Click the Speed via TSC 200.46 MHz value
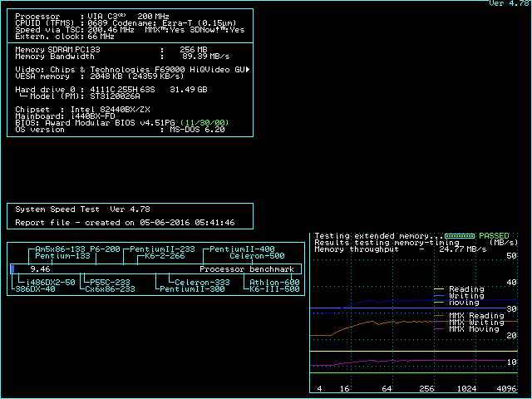This screenshot has height=399, width=532. pyautogui.click(x=111, y=30)
